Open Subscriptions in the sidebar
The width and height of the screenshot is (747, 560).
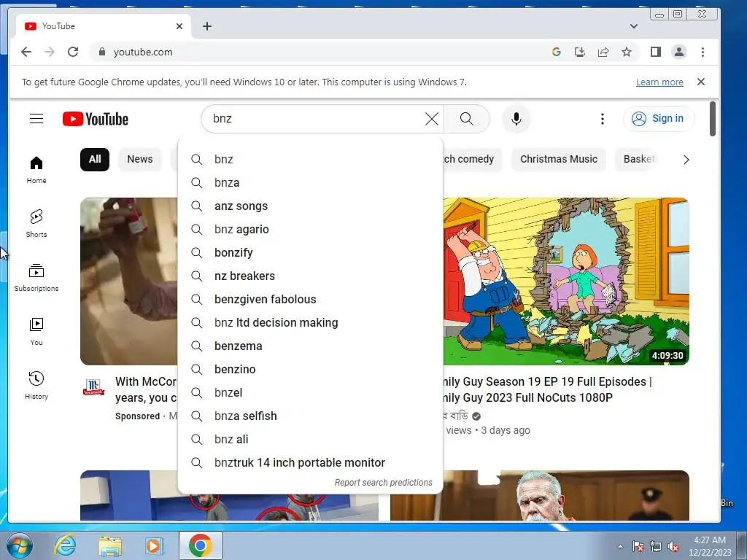(36, 278)
